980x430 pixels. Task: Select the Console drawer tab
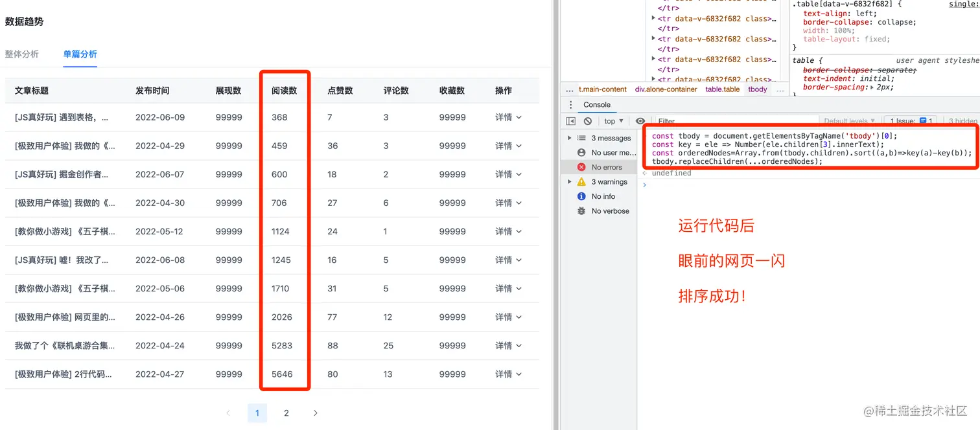point(597,105)
